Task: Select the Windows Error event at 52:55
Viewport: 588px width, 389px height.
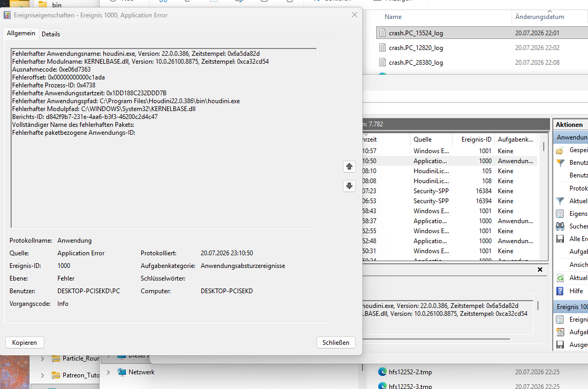Action: 450,231
